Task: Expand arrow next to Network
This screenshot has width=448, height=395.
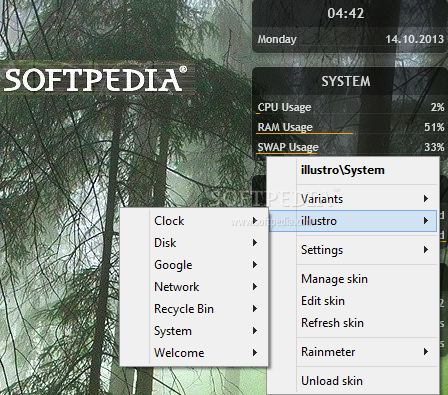Action: coord(255,287)
